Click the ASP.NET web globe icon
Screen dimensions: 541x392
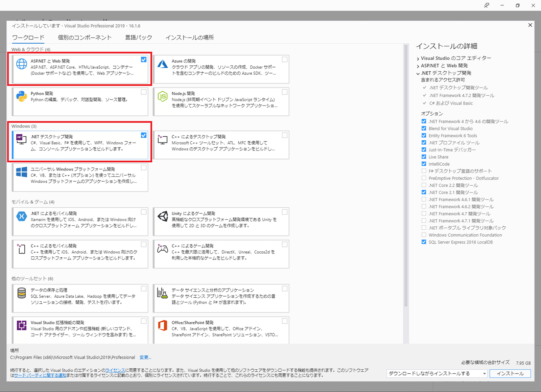click(x=22, y=64)
